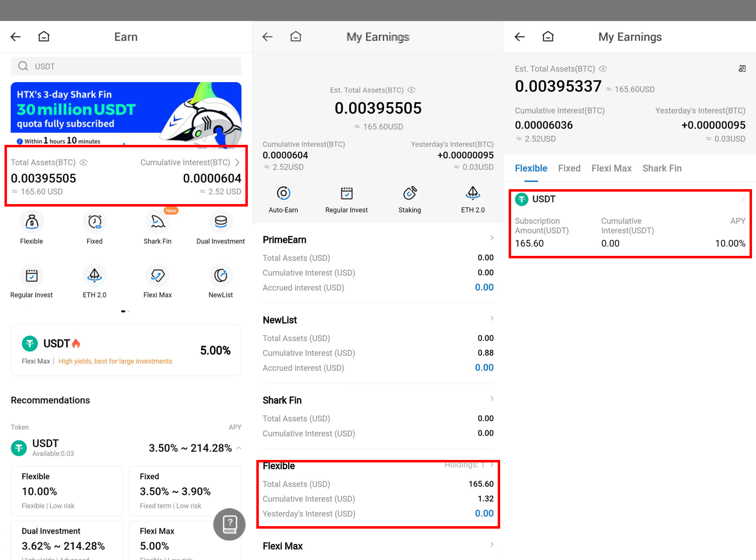
Task: Click the help guide floating icon
Action: click(x=229, y=524)
